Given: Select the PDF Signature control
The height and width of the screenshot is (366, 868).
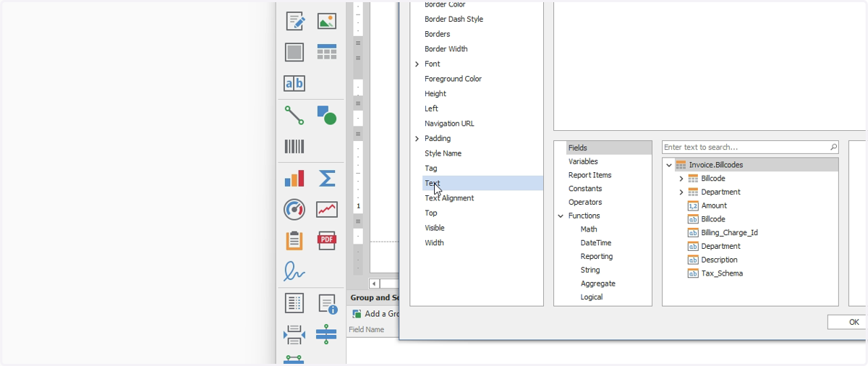Looking at the screenshot, I should [x=294, y=272].
